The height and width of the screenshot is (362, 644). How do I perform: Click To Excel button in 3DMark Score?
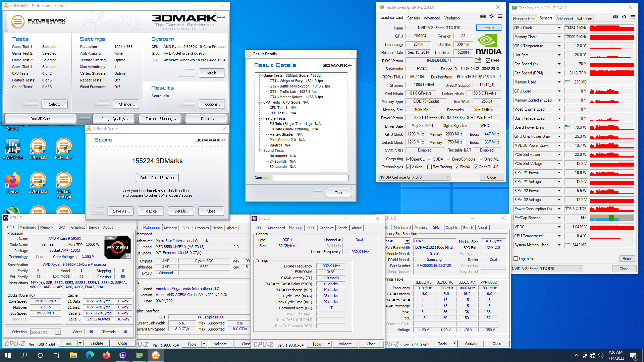(151, 211)
